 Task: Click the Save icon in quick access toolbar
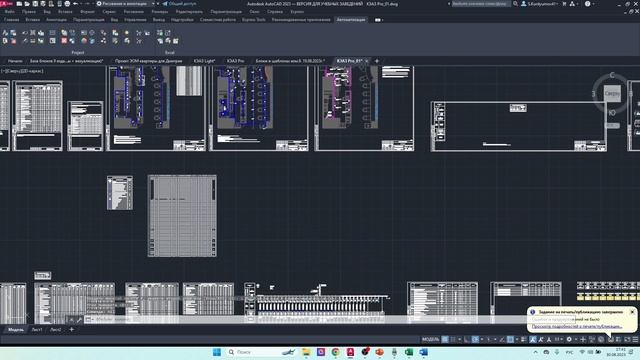point(35,4)
